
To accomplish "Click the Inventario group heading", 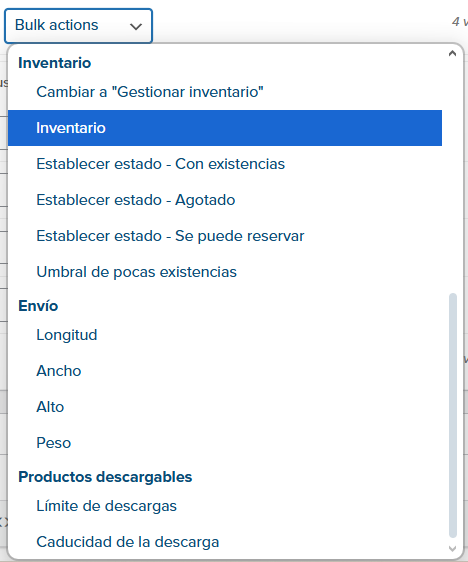I will tap(55, 63).
